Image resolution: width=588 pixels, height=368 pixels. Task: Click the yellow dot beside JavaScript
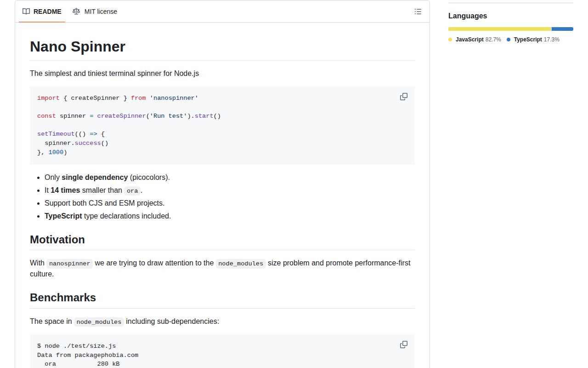pos(450,40)
